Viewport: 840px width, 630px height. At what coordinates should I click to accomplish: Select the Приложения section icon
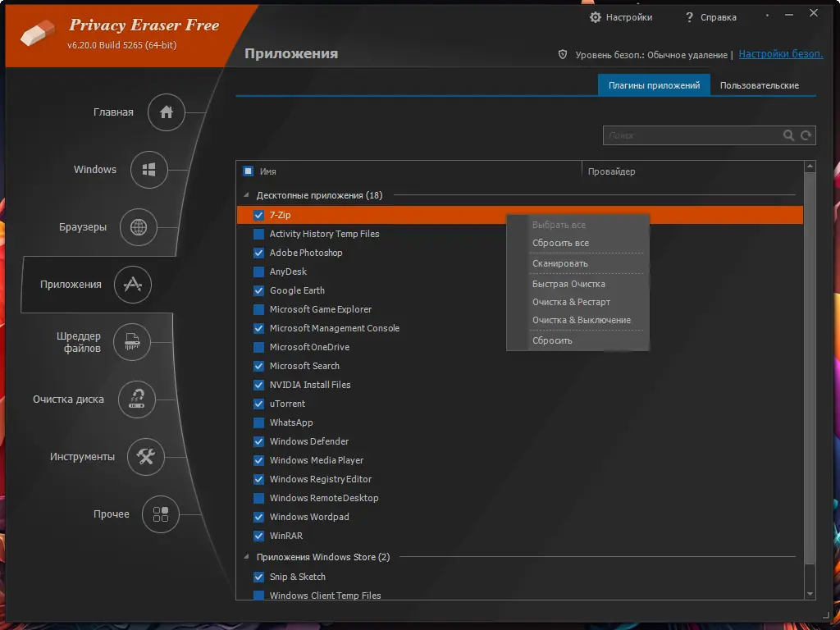click(133, 285)
